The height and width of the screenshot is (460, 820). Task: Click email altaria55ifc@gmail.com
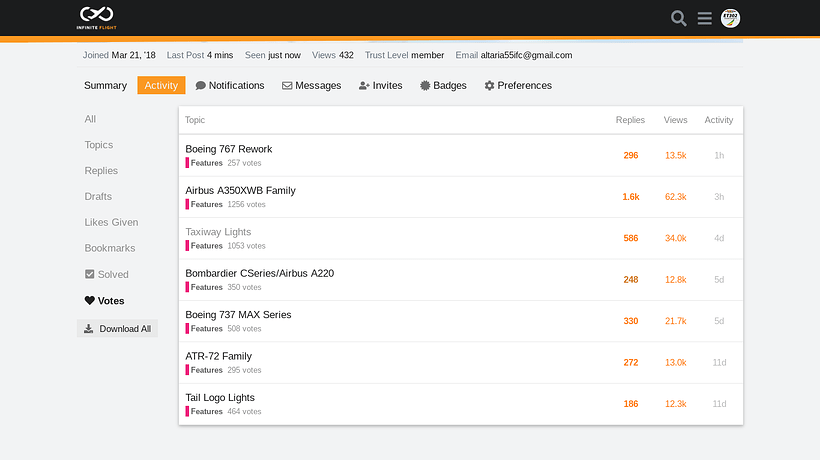[526, 55]
